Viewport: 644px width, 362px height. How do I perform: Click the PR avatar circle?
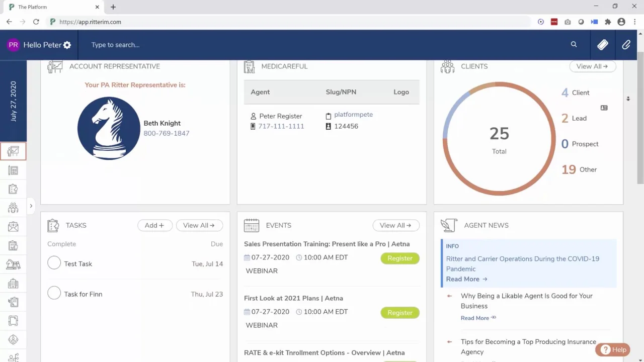point(13,45)
